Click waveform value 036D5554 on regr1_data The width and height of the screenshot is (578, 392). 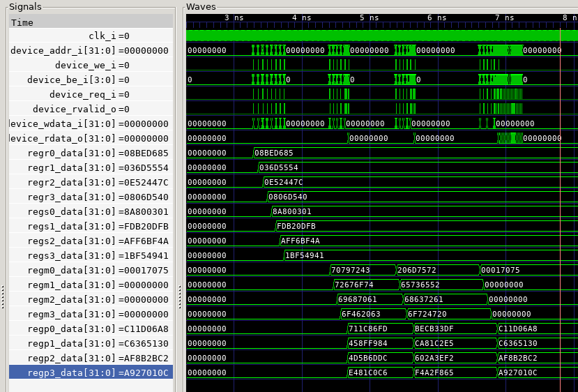[x=279, y=167]
